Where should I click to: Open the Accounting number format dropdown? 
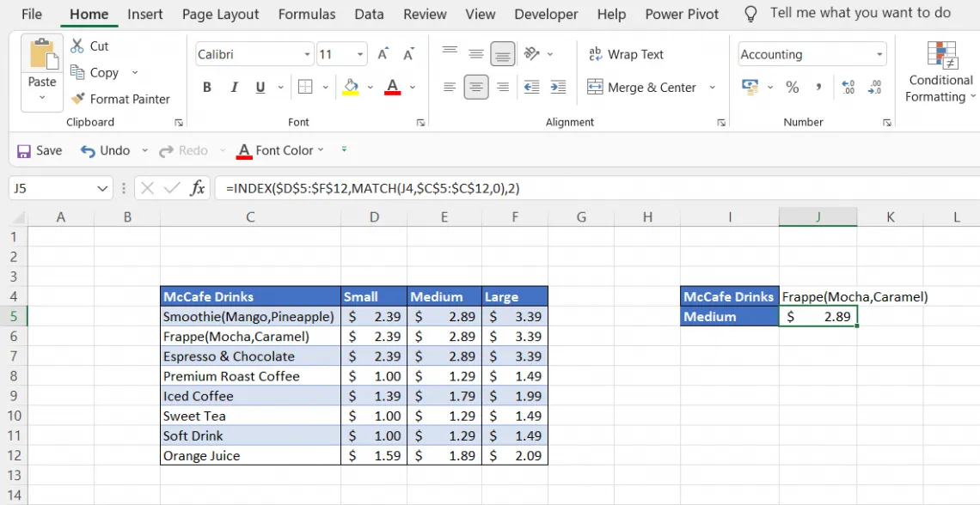(x=880, y=53)
